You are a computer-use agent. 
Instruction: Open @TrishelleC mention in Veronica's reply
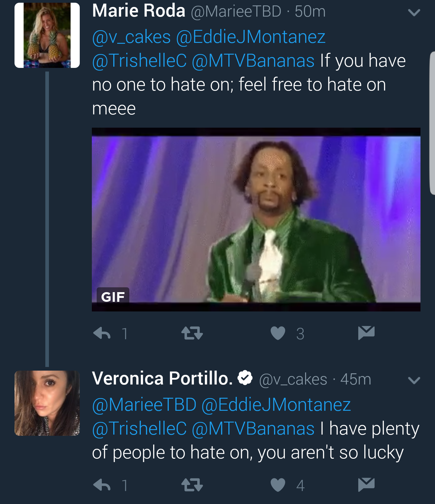[x=140, y=429]
